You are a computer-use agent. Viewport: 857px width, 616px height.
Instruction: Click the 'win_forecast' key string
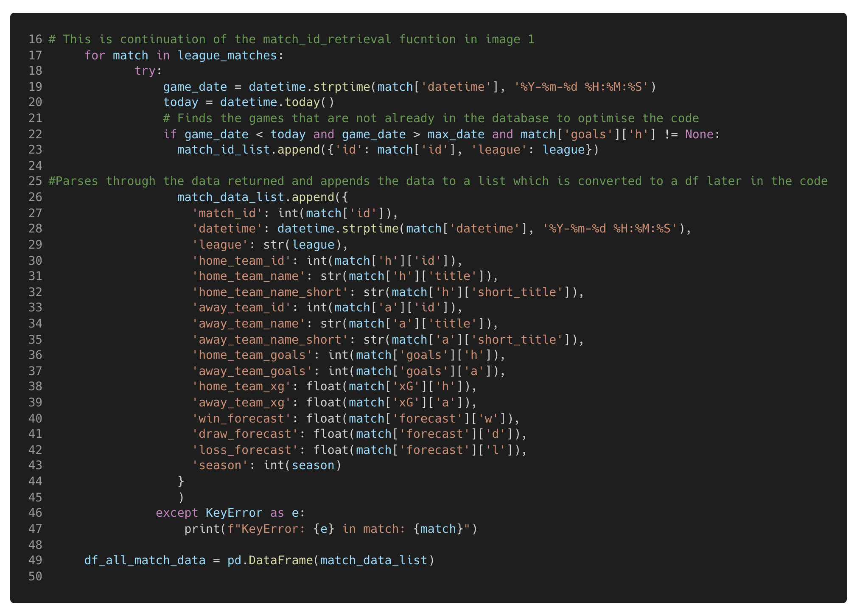click(241, 419)
